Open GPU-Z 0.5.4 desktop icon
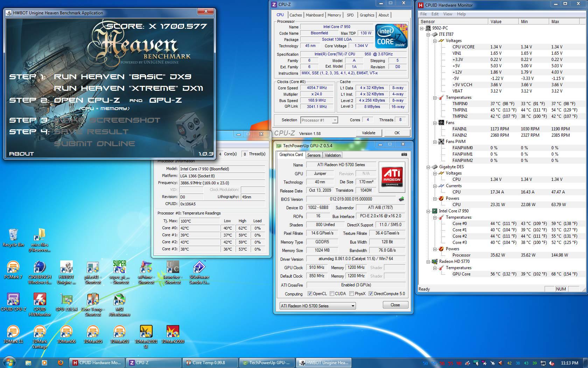This screenshot has width=588, height=368. [x=66, y=302]
